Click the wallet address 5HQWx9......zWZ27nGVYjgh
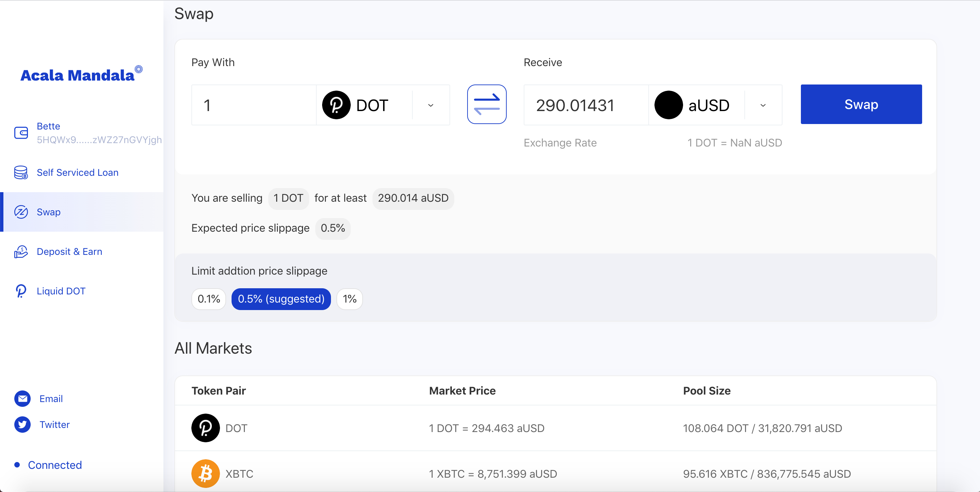980x492 pixels. pos(99,140)
